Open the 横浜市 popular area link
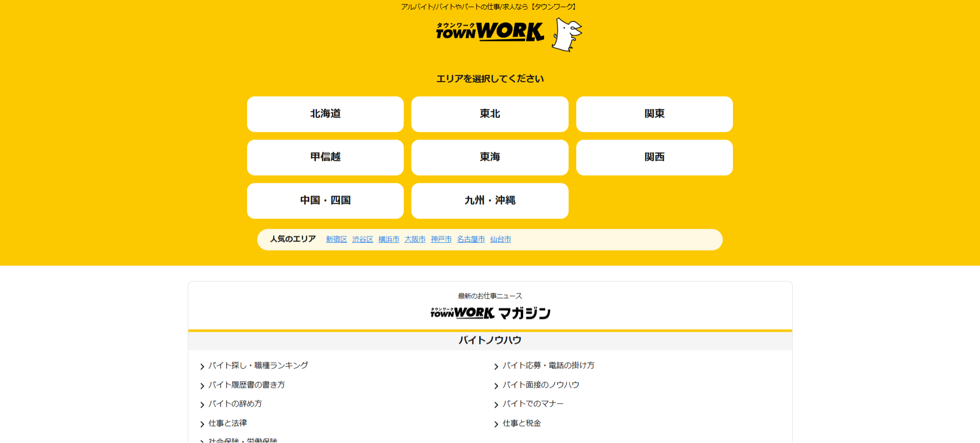The image size is (980, 443). (x=389, y=239)
